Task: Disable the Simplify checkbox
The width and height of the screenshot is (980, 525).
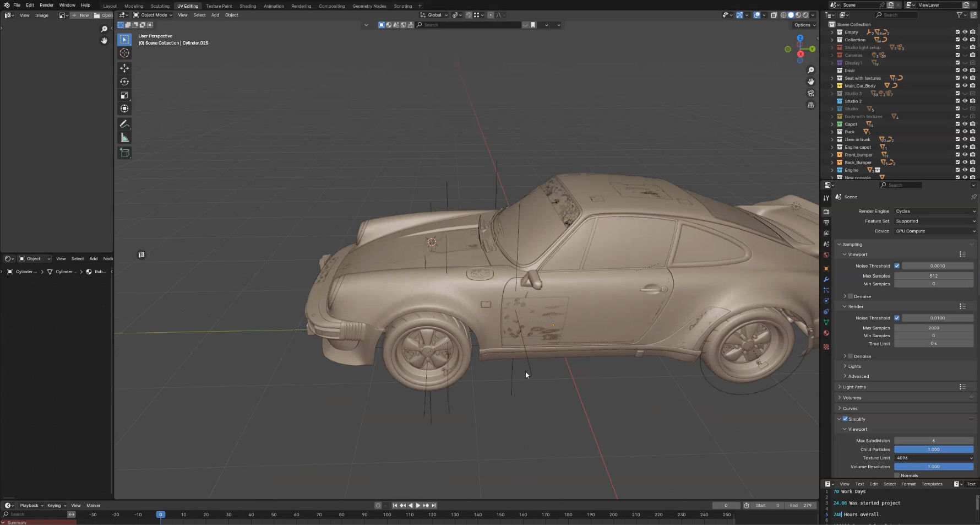Action: coord(845,419)
